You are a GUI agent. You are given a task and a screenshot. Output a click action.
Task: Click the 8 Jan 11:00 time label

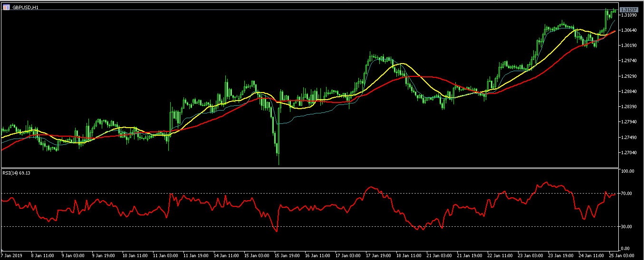(43, 255)
